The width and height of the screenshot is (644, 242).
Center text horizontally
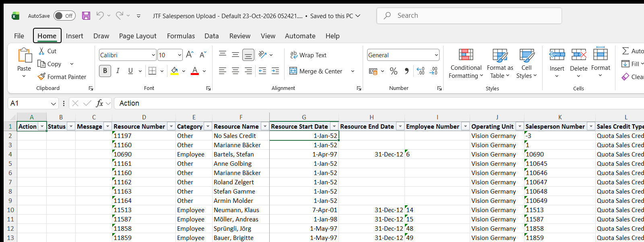pos(235,71)
